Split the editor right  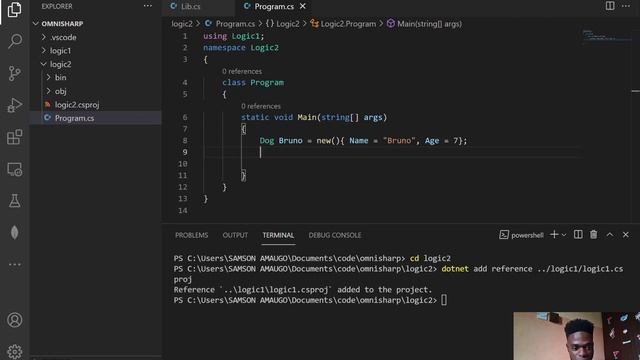610,6
